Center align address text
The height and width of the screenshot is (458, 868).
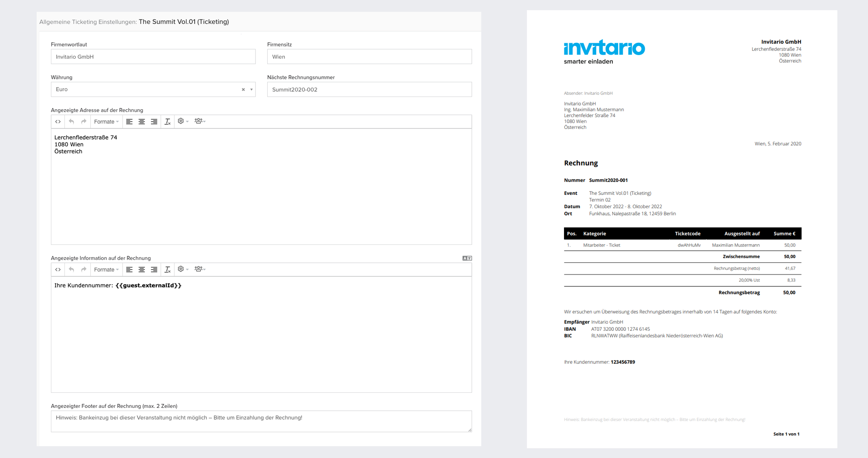(x=141, y=121)
